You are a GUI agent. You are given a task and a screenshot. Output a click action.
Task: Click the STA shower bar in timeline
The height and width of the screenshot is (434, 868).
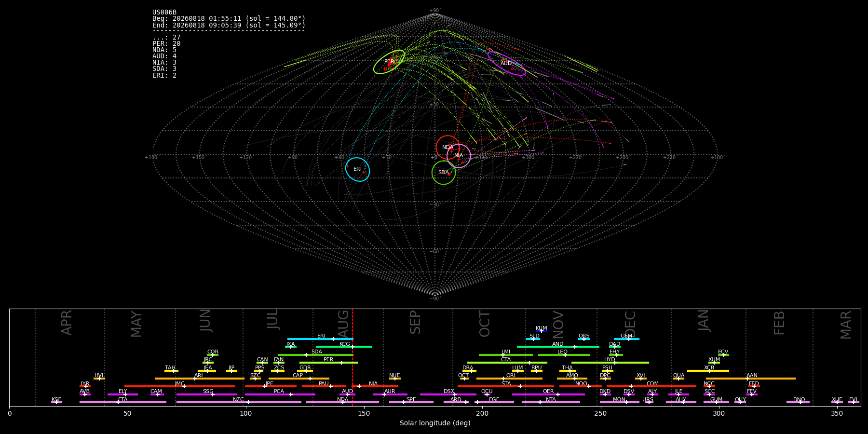(x=506, y=386)
